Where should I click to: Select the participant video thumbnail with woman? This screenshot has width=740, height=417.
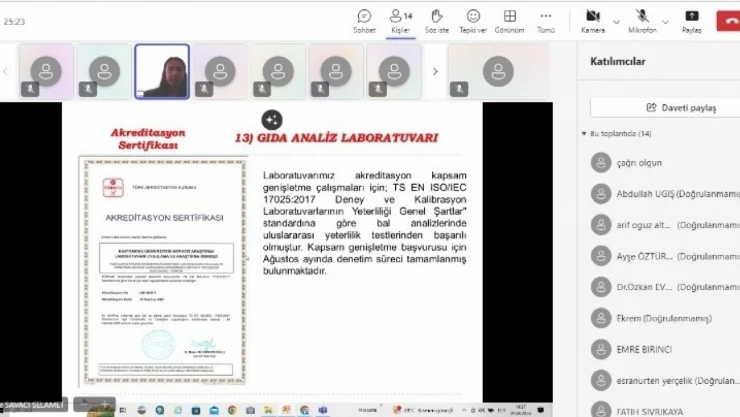point(162,72)
